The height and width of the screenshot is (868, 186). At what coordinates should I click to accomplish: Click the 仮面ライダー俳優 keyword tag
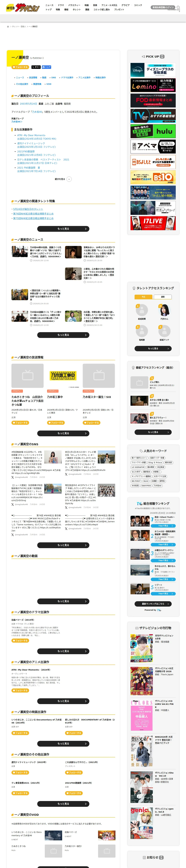[157, 458]
